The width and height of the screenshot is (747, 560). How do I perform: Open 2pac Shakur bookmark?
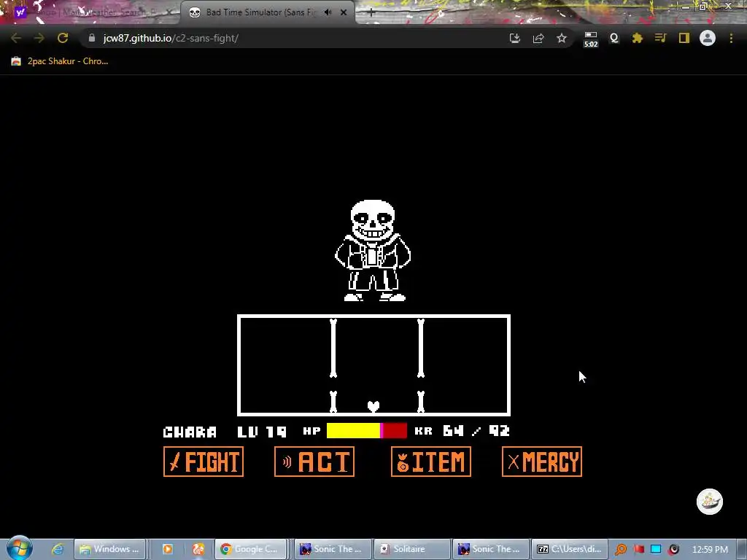(x=60, y=61)
